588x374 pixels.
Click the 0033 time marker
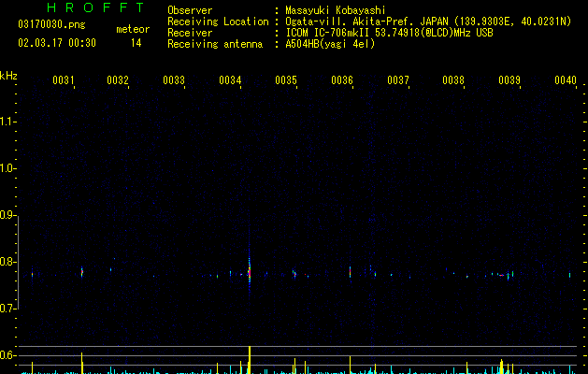[174, 80]
